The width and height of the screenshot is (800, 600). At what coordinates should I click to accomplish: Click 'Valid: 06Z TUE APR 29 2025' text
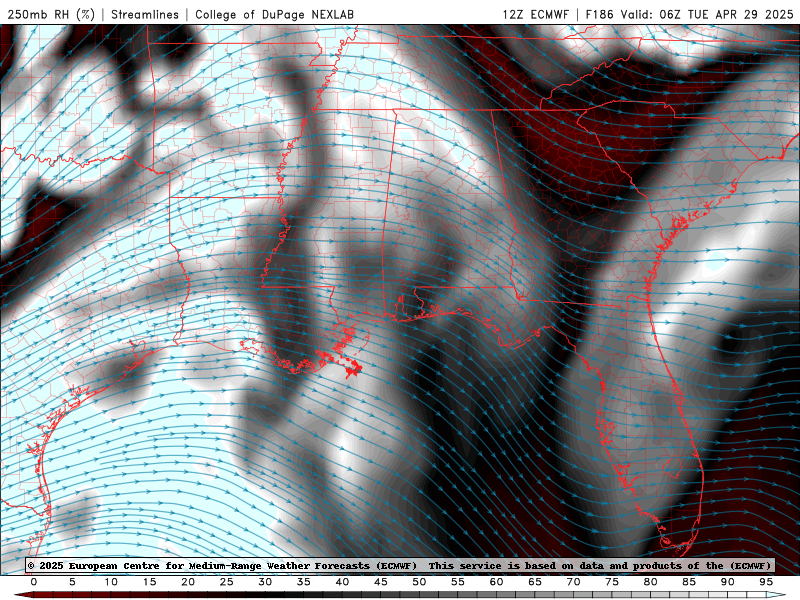pos(707,14)
